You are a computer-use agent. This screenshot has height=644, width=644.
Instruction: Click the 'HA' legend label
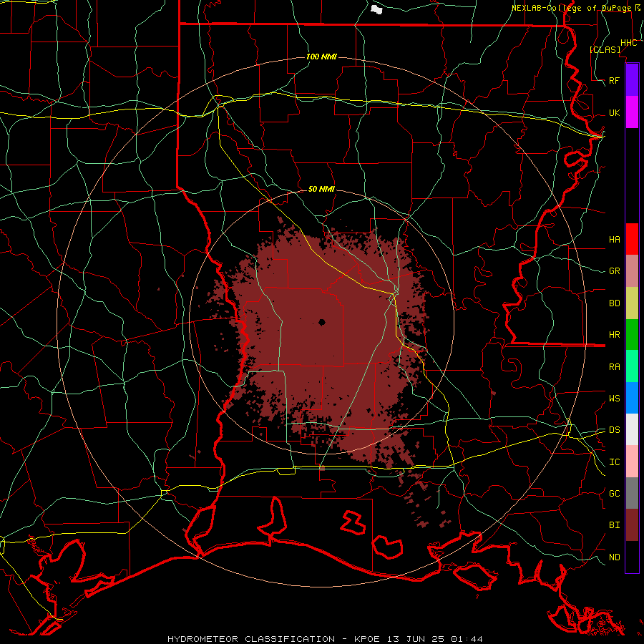tap(614, 240)
